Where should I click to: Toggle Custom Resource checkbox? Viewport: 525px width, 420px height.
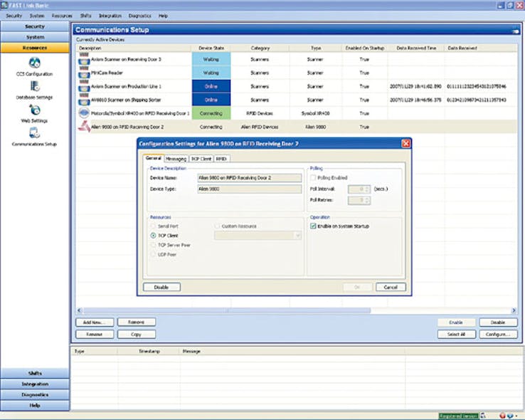(x=217, y=226)
